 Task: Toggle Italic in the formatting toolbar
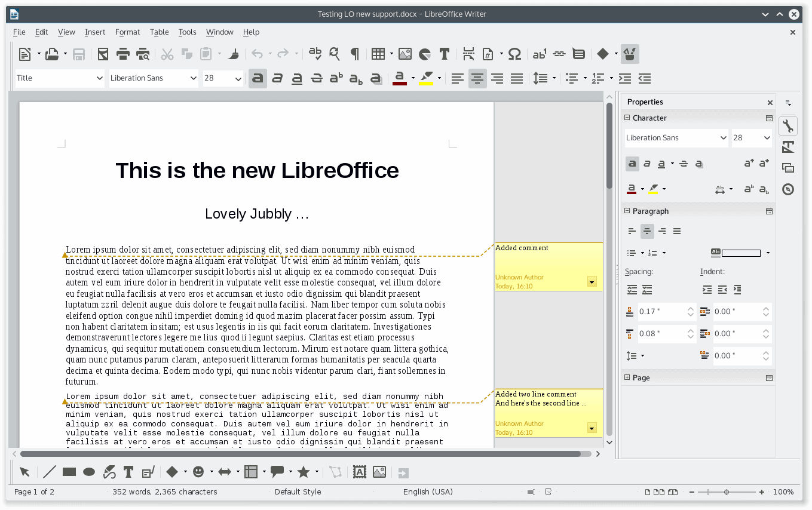[277, 78]
